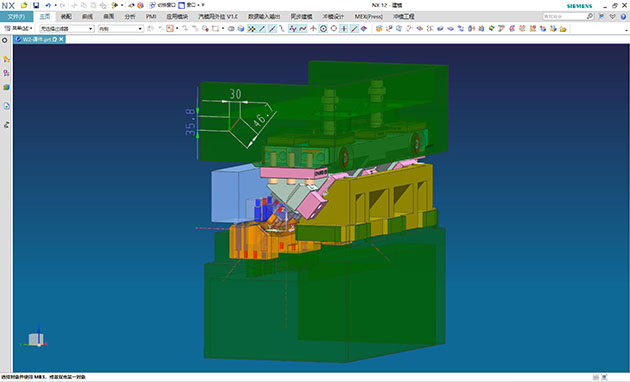Viewport: 630px width, 382px height.
Task: Click the resource bar options gear at top left
Action: coord(5,40)
